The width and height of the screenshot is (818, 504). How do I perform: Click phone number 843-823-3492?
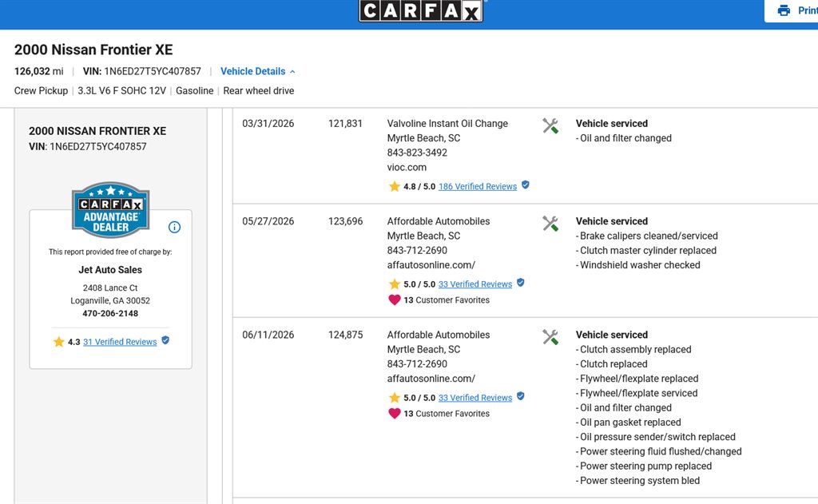tap(417, 153)
